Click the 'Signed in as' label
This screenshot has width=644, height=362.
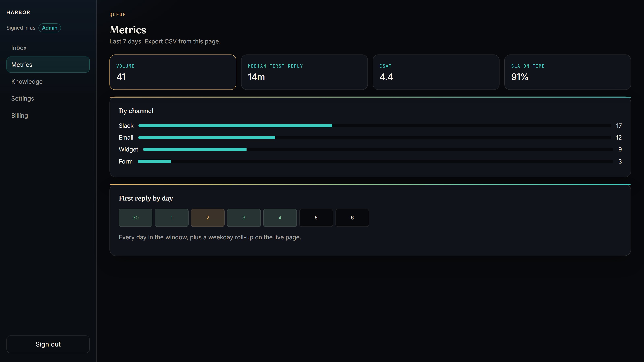(x=21, y=28)
